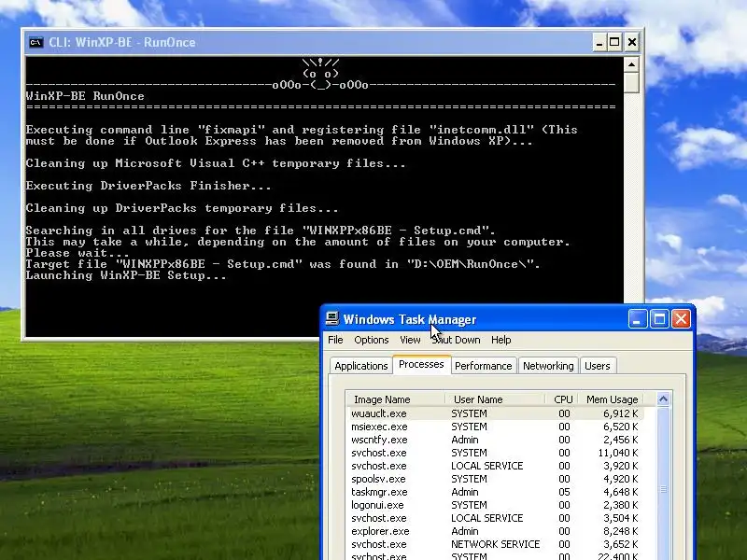Image resolution: width=747 pixels, height=560 pixels.
Task: Sort processes by CPU column
Action: [562, 399]
